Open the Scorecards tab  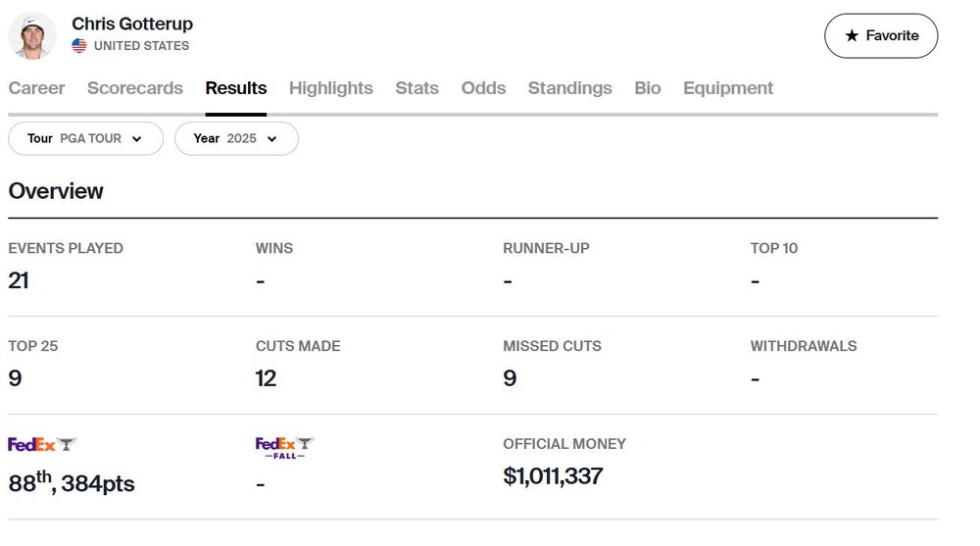click(135, 88)
